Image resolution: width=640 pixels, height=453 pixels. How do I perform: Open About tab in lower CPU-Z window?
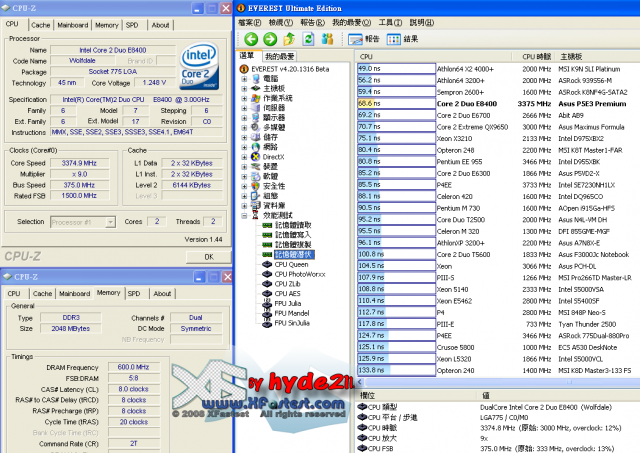(x=162, y=293)
